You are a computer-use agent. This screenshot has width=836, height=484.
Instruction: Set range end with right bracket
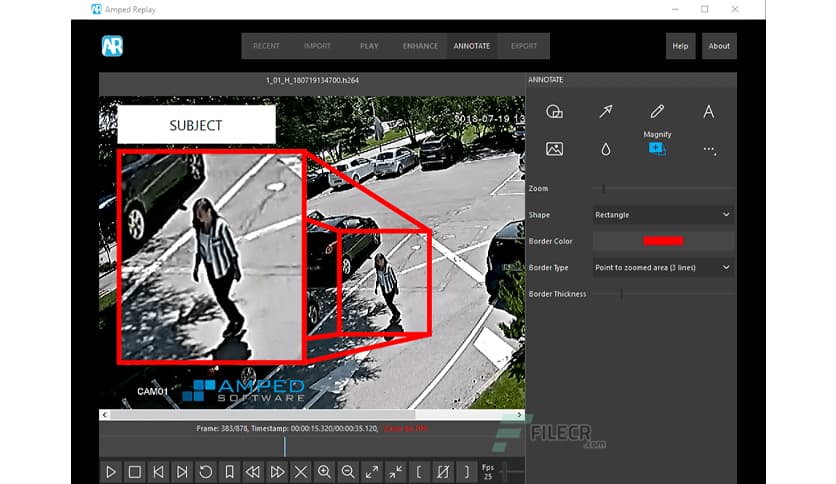click(x=467, y=472)
